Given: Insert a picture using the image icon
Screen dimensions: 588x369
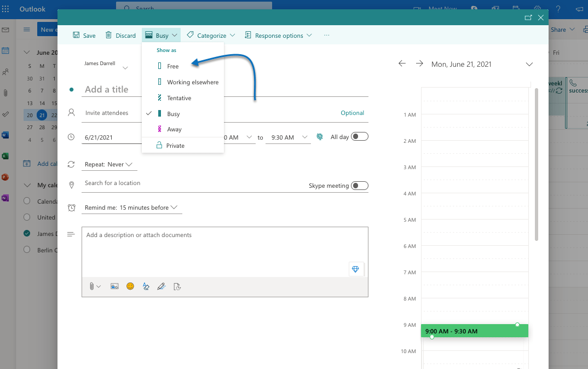Looking at the screenshot, I should [114, 286].
